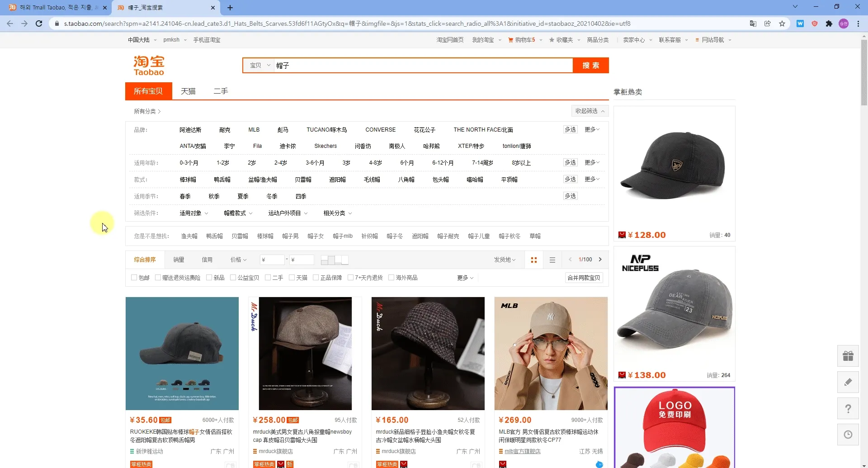Image resolution: width=868 pixels, height=468 pixels.
Task: Click the browser back arrow
Action: (10, 24)
